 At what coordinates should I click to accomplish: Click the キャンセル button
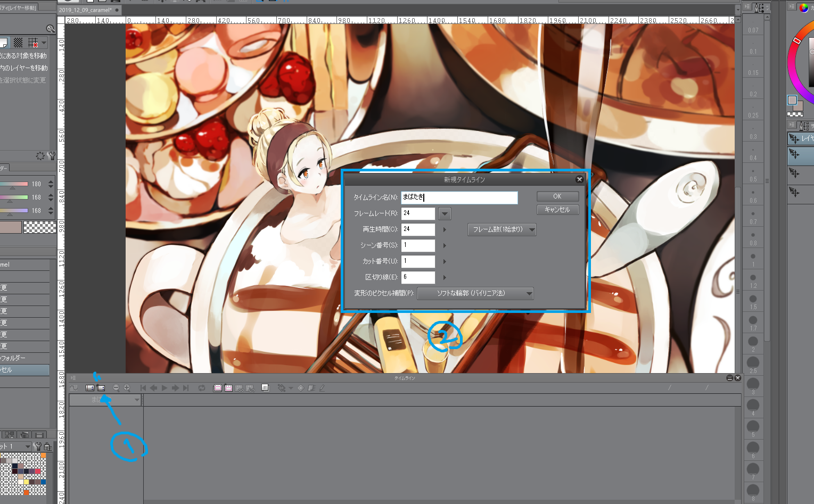[x=557, y=210]
